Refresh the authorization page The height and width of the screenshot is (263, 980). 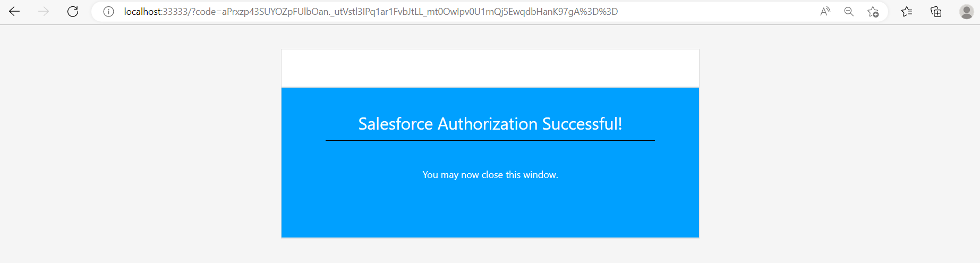[x=73, y=12]
